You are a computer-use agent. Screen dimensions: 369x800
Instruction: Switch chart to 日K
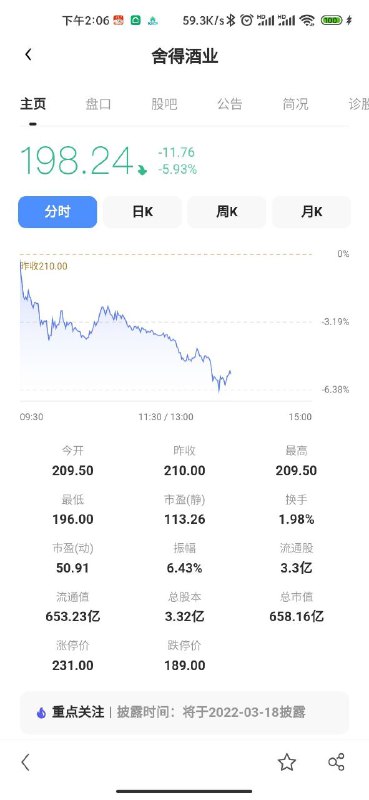pos(142,212)
